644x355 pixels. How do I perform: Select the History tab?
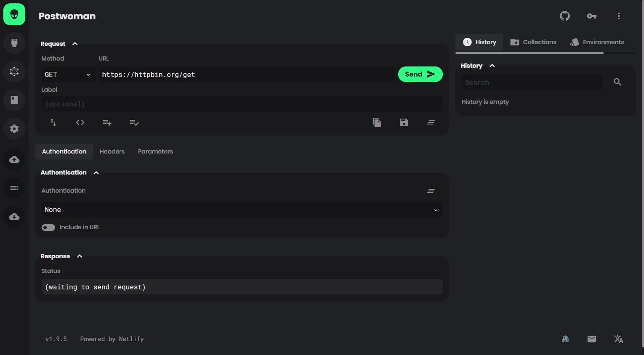pos(479,42)
